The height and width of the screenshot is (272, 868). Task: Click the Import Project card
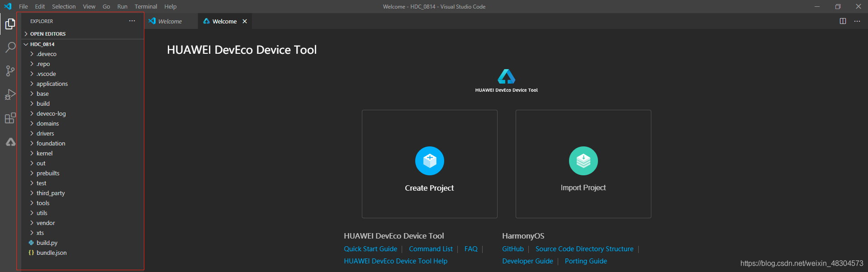[x=583, y=164]
